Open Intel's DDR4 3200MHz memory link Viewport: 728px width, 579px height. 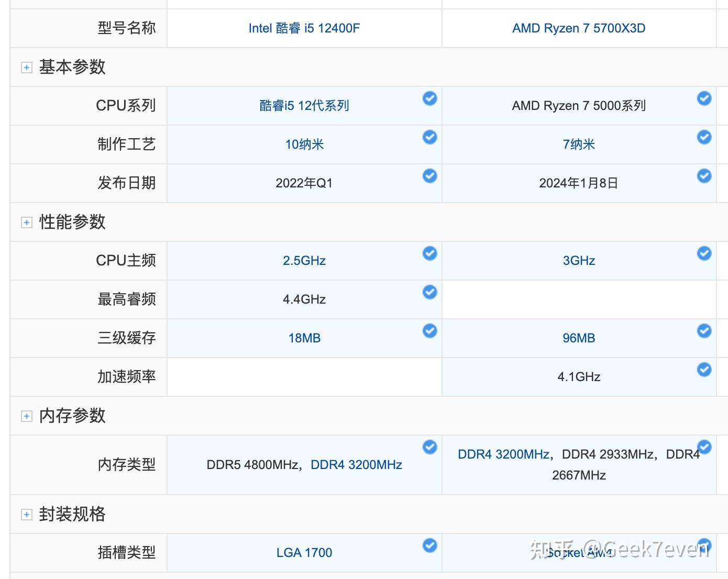click(x=356, y=465)
